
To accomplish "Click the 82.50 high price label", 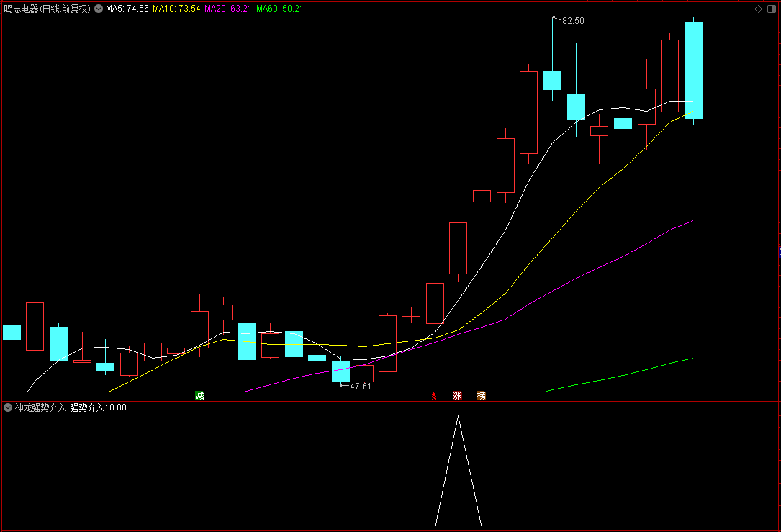I will coord(573,20).
